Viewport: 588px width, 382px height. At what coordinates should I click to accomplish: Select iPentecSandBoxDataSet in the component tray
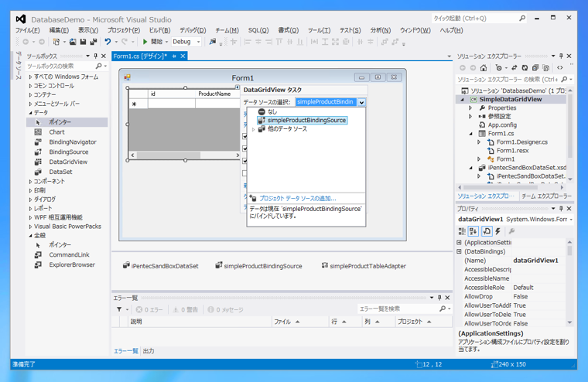(160, 266)
